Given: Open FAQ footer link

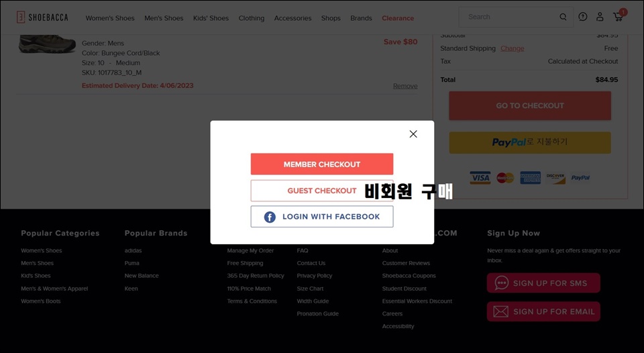Looking at the screenshot, I should 303,251.
